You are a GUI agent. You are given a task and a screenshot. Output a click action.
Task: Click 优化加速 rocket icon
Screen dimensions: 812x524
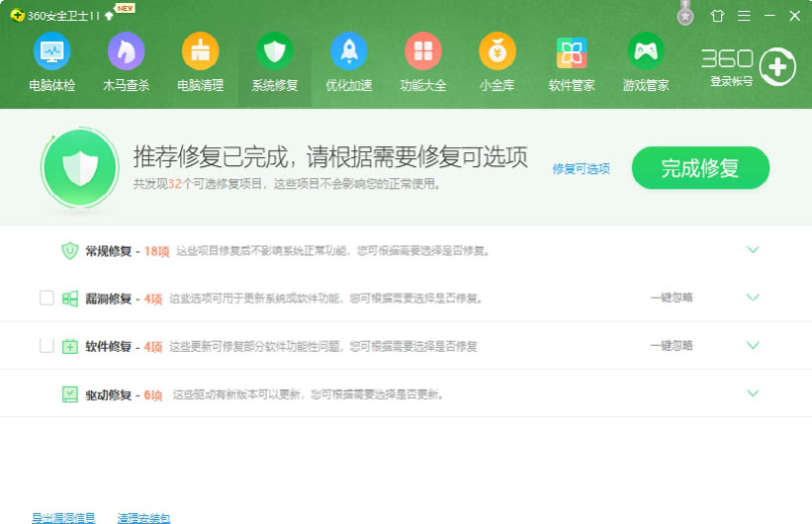(348, 51)
